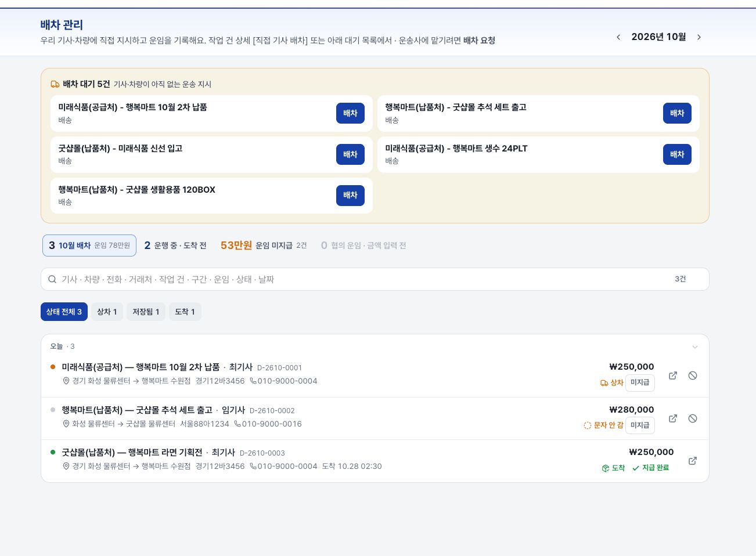Click 미지급 button on ₩280,000 row
The width and height of the screenshot is (756, 556).
(x=640, y=425)
